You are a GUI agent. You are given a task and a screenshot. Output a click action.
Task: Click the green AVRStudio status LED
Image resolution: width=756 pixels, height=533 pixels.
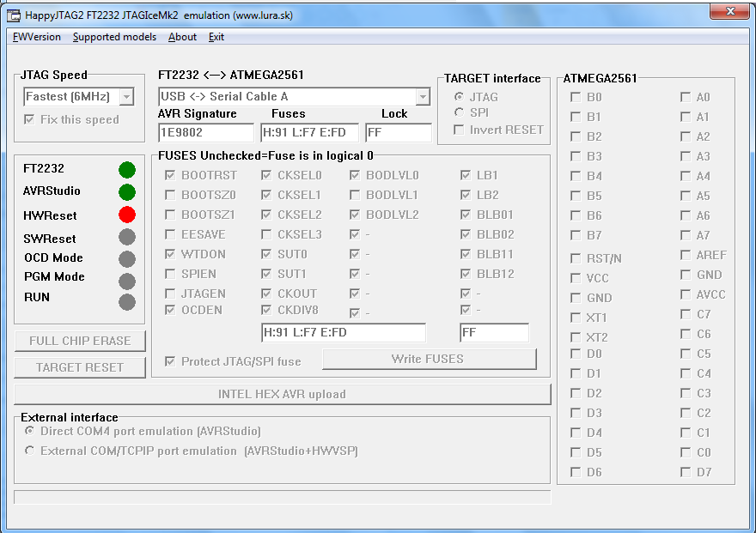(x=127, y=192)
